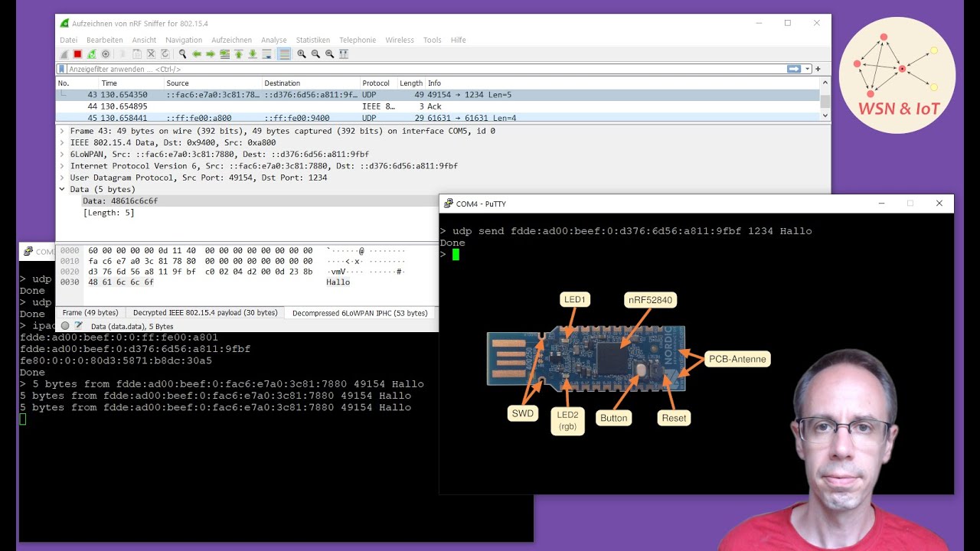Click packet list scrollbar down arrow
980x551 pixels.
[x=825, y=116]
